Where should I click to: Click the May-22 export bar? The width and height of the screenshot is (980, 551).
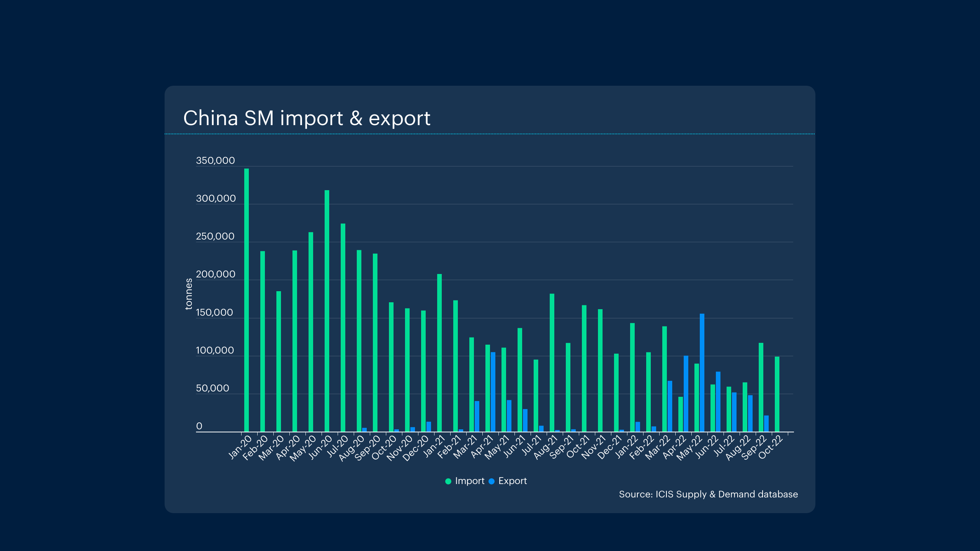pos(702,373)
